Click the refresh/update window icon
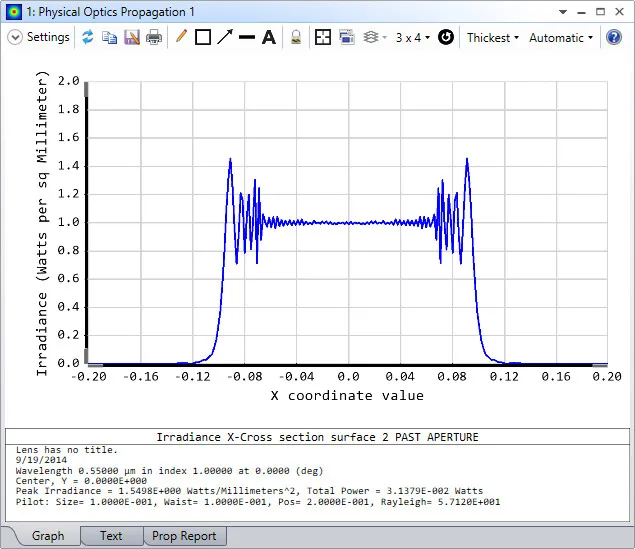 click(x=88, y=38)
